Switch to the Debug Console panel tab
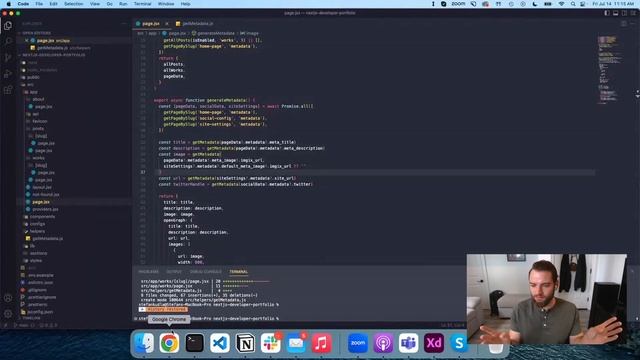Viewport: 640px width, 360px height. tap(206, 272)
